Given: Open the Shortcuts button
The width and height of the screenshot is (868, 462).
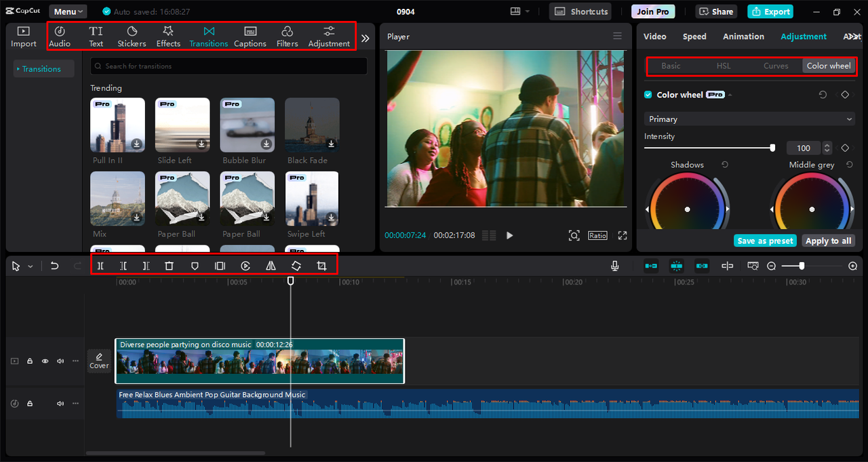Looking at the screenshot, I should click(580, 12).
